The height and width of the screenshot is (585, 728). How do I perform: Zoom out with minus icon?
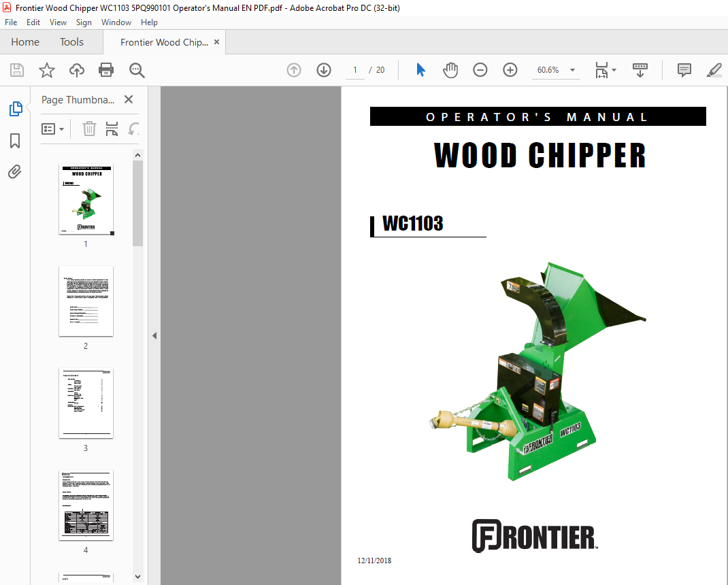coord(480,70)
